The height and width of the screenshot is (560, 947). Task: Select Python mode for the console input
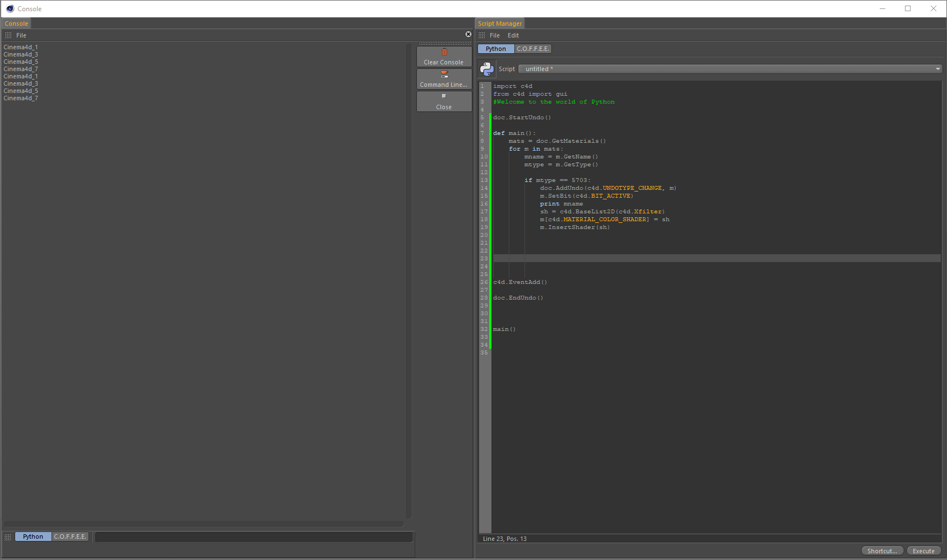[33, 536]
